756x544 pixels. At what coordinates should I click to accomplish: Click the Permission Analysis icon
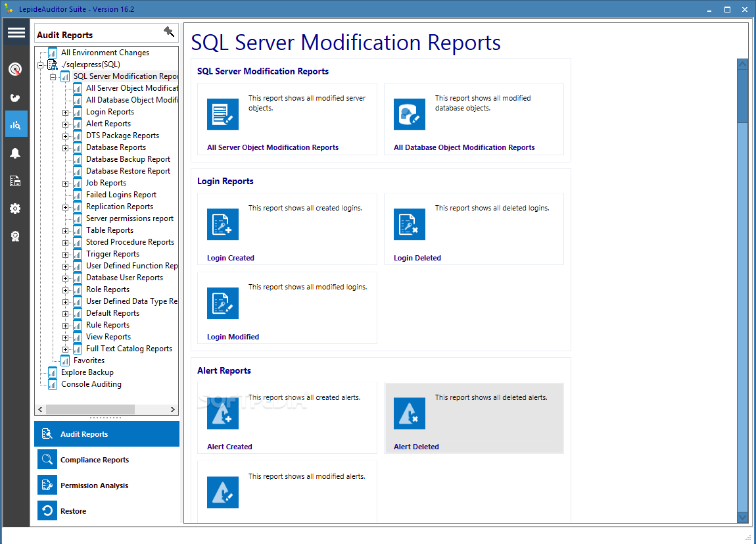47,485
